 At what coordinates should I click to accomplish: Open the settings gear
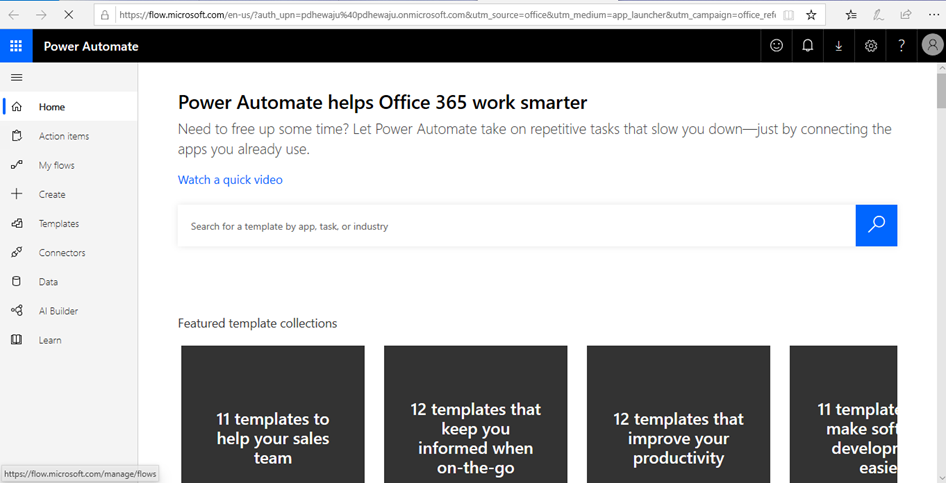coord(871,46)
